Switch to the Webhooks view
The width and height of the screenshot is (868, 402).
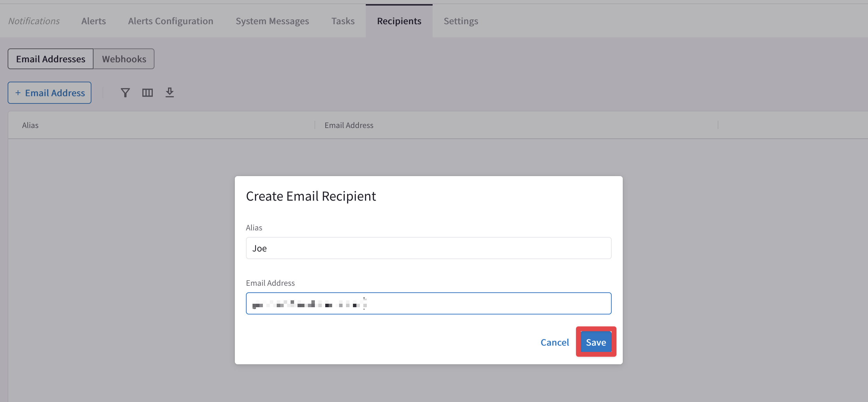124,59
